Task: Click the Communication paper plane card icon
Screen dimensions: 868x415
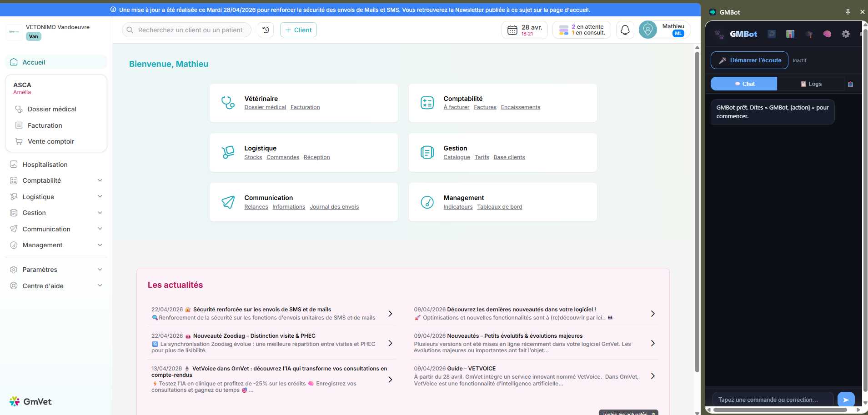Action: pyautogui.click(x=228, y=202)
